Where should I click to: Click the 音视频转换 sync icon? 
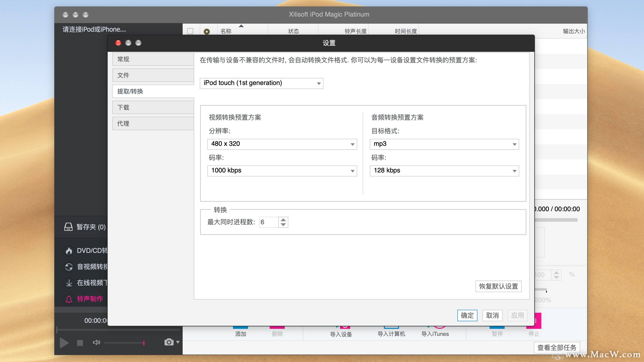[x=69, y=267]
